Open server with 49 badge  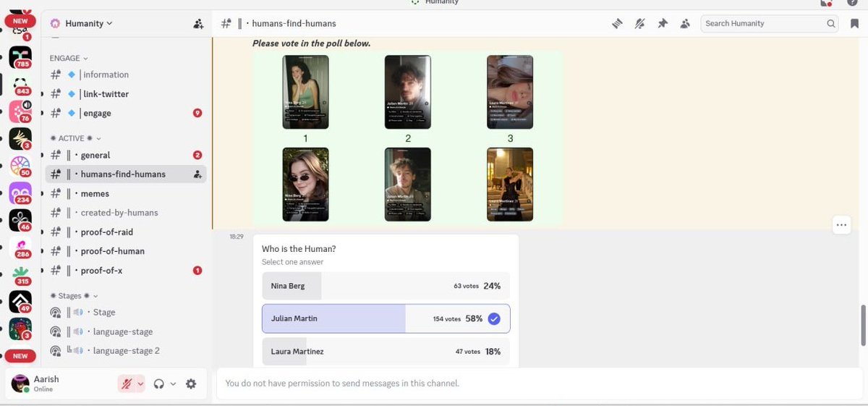[20, 302]
